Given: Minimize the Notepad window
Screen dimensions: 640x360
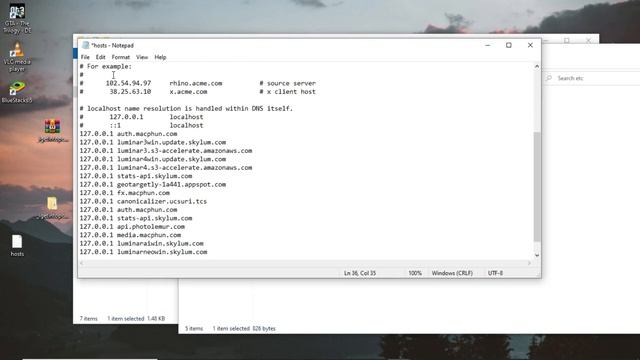Looking at the screenshot, I should (487, 45).
